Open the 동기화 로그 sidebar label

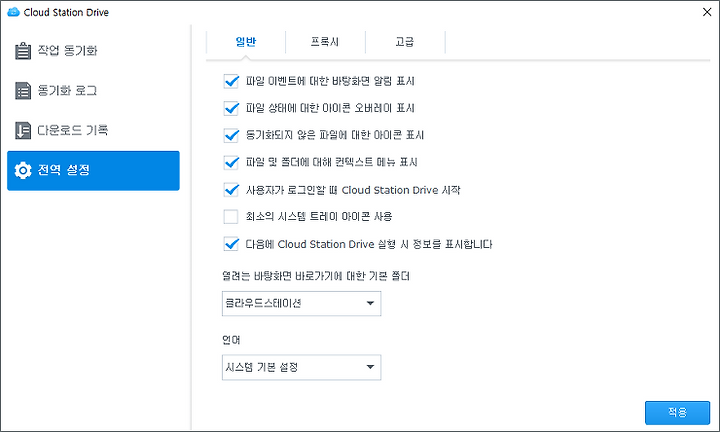pos(67,90)
